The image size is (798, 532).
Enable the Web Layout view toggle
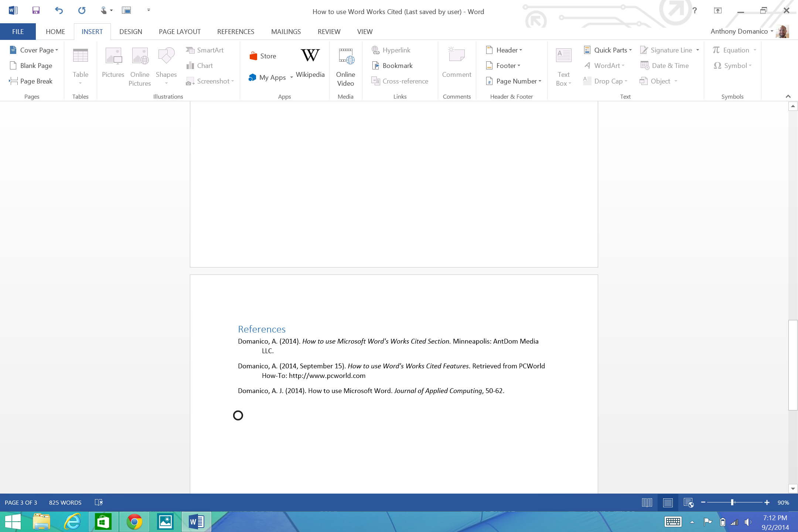(x=688, y=502)
